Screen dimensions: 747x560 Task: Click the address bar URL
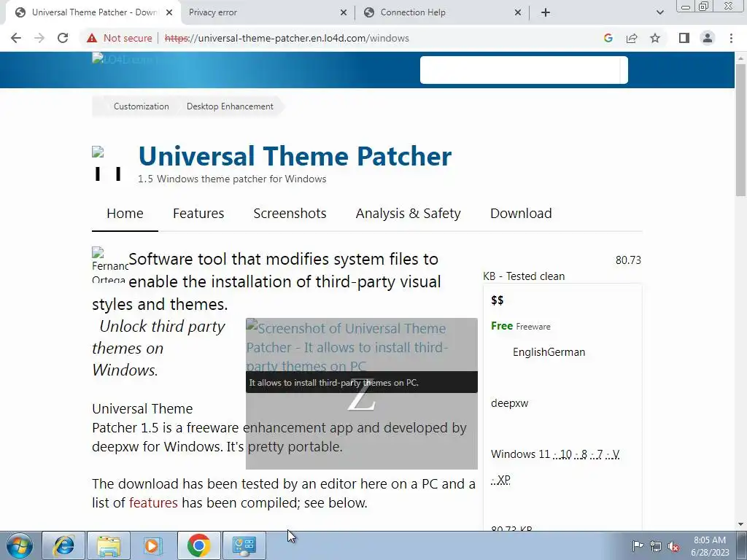point(287,38)
